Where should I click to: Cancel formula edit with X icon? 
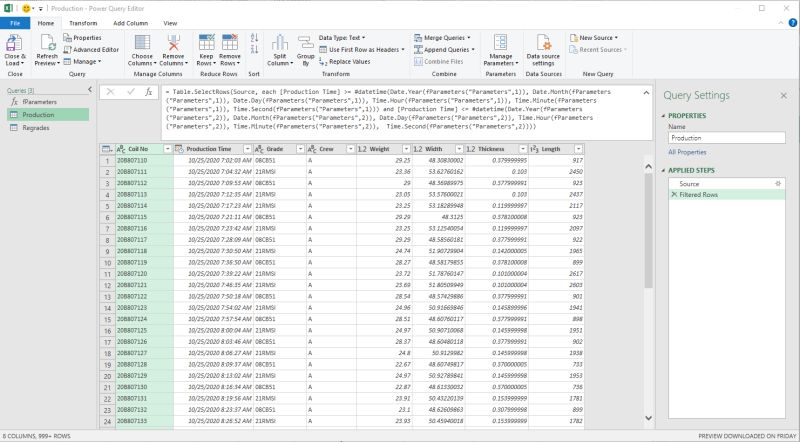coord(110,92)
